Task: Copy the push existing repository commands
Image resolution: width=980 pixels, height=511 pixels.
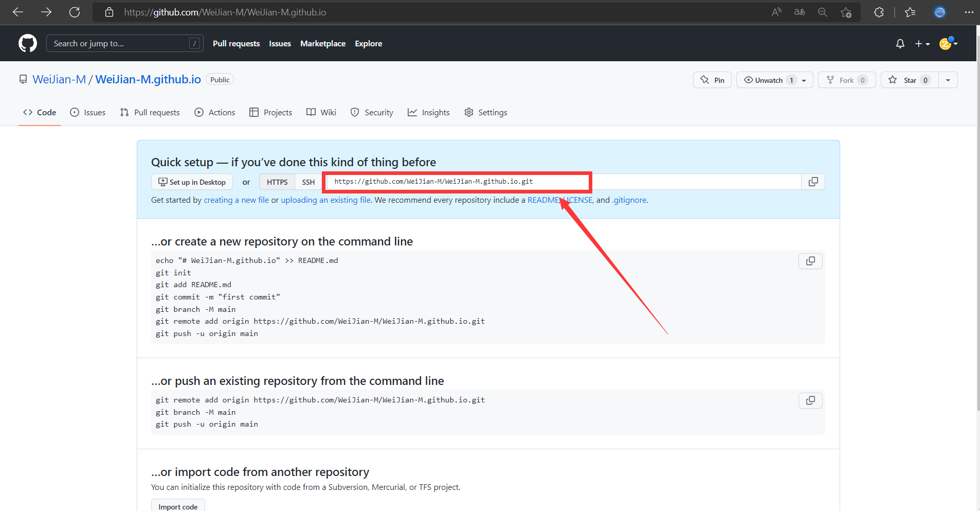Action: (x=810, y=400)
